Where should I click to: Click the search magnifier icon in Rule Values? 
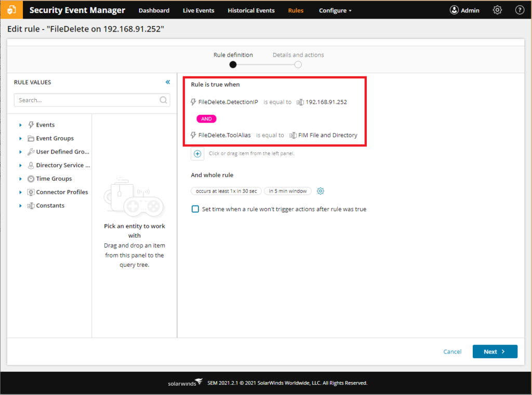163,100
